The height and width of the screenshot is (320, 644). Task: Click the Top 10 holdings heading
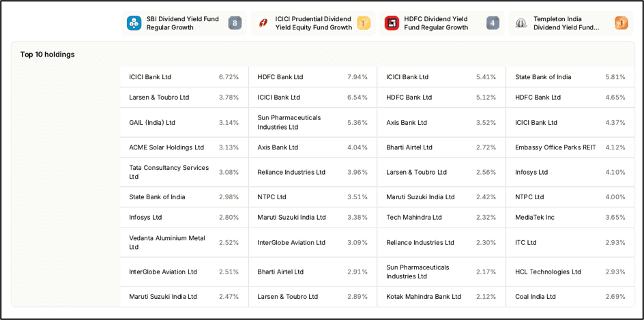tap(48, 55)
